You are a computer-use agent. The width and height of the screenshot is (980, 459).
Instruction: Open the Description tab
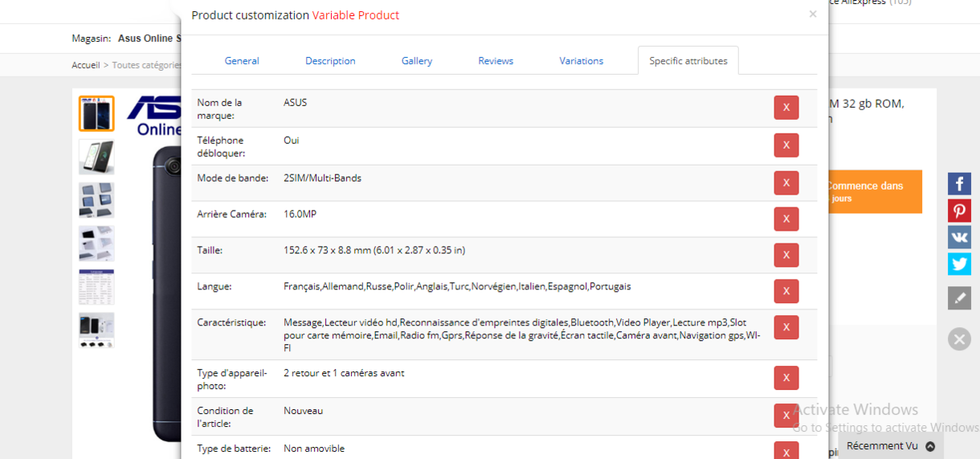[x=330, y=61]
